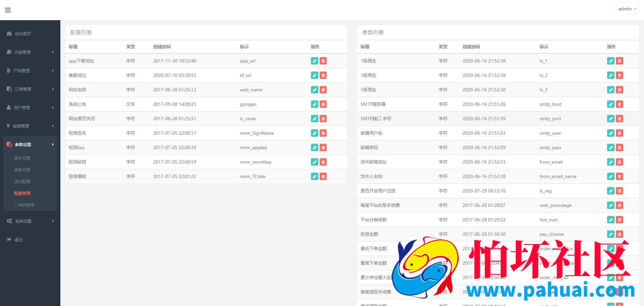Delete the 网站名称 config row
Screen dimensions: 644x306
coord(323,90)
